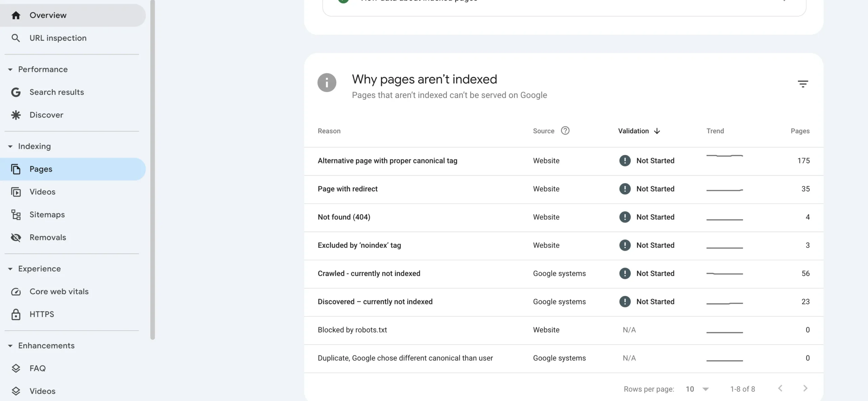Image resolution: width=868 pixels, height=401 pixels.
Task: Click the HTTPS padlock icon
Action: coord(16,314)
